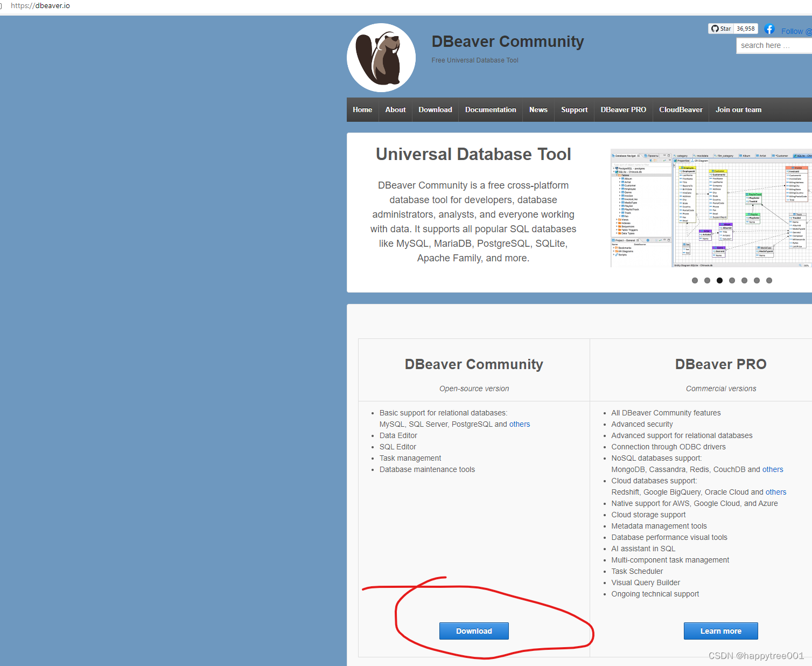This screenshot has height=666, width=812.
Task: Click the DBeaver Community site title
Action: [x=508, y=41]
